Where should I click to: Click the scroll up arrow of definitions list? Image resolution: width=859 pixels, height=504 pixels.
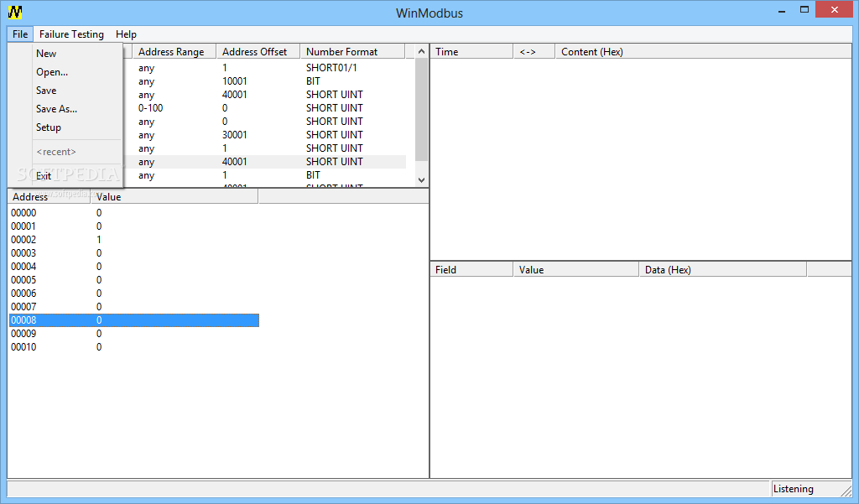421,51
